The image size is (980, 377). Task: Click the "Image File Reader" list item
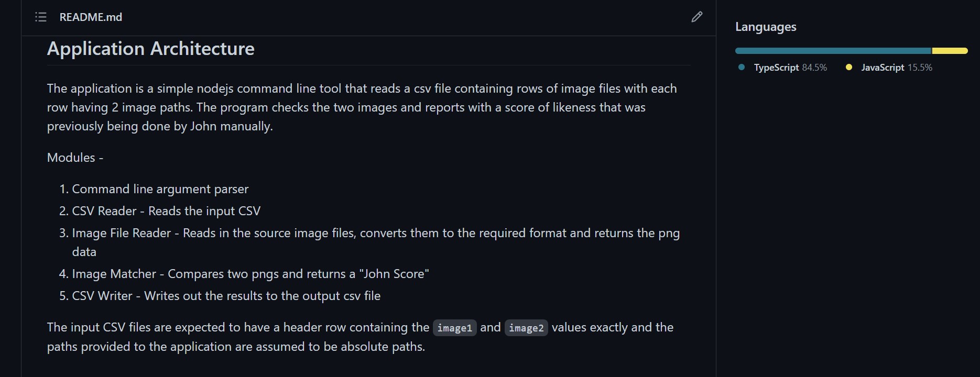tap(375, 233)
